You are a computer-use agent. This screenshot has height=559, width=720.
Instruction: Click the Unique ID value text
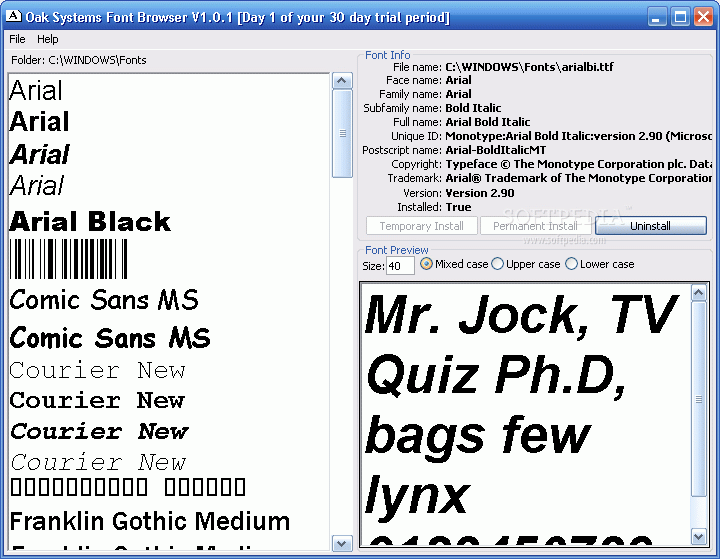coord(579,136)
